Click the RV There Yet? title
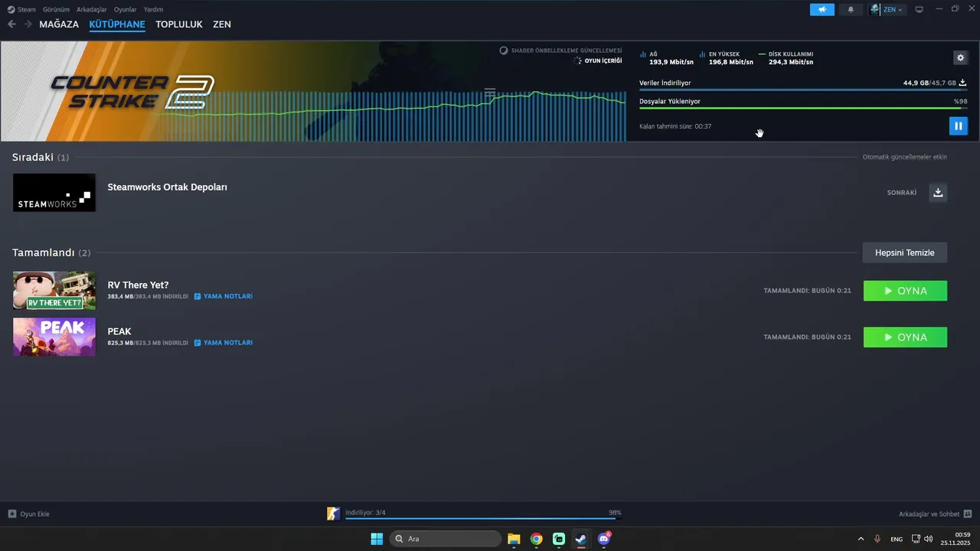This screenshot has width=980, height=551. [x=138, y=285]
